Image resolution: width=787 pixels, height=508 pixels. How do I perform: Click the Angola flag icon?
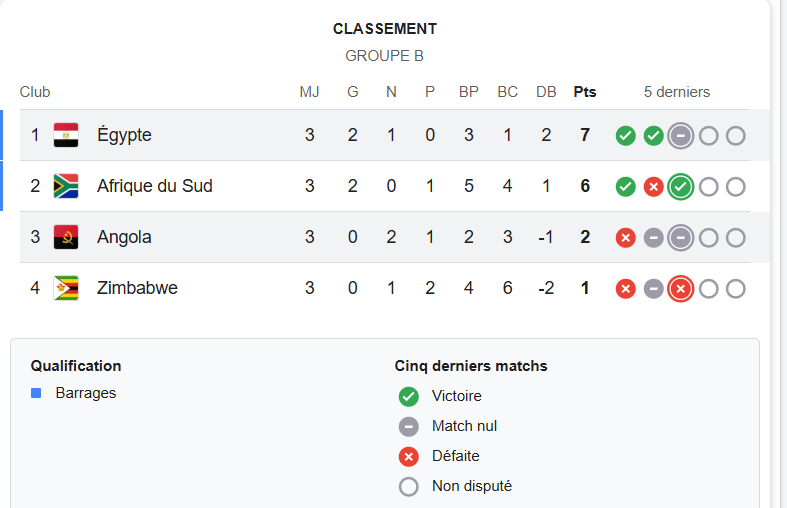click(x=66, y=237)
